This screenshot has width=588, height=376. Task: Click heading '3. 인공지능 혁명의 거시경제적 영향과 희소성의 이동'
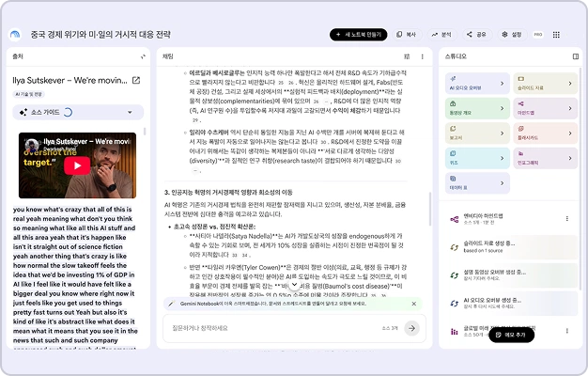click(x=228, y=193)
